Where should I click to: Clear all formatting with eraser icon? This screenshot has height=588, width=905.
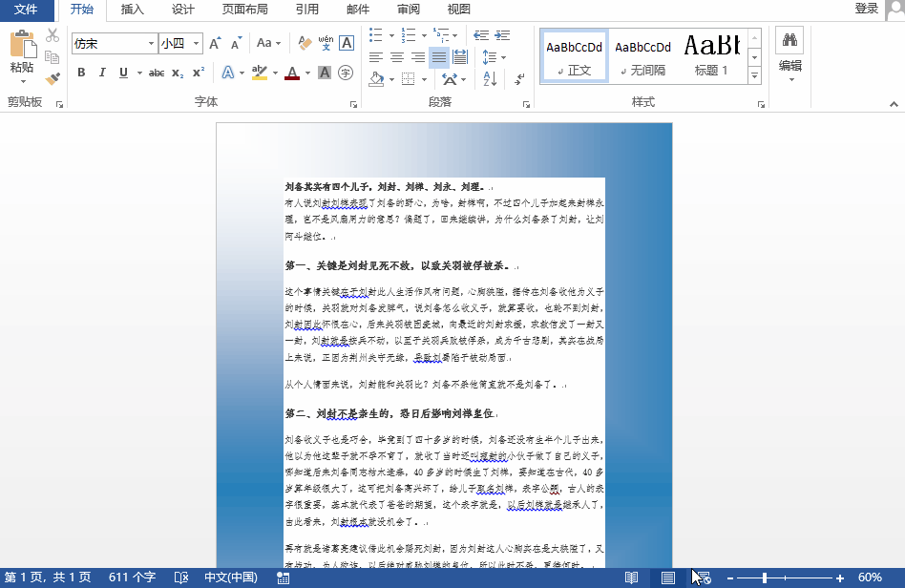[x=305, y=43]
